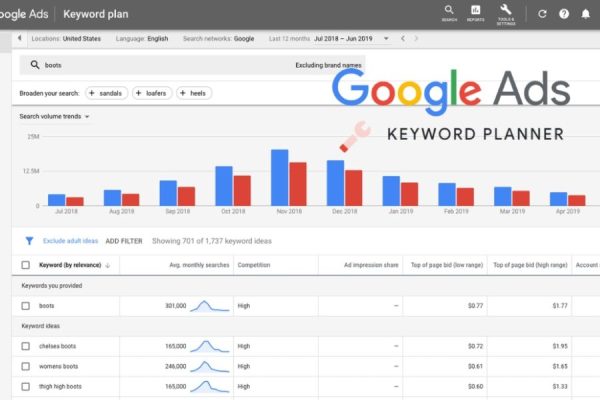
Task: Go to previous date range arrow
Action: pos(403,38)
